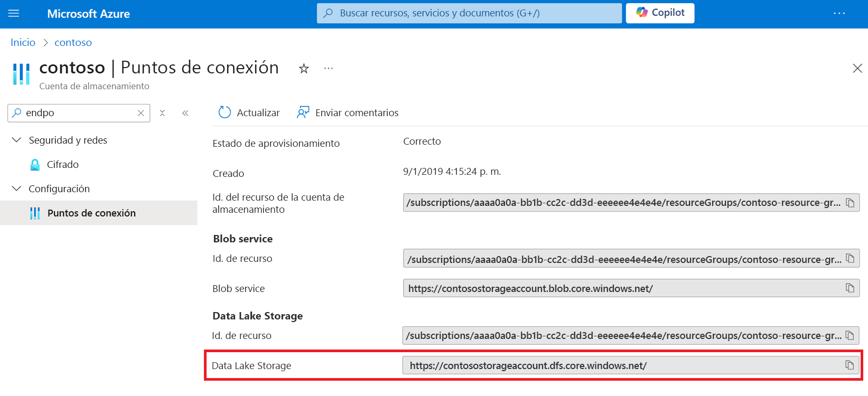Image resolution: width=868 pixels, height=396 pixels.
Task: Open Cifrado menu item
Action: tap(63, 164)
